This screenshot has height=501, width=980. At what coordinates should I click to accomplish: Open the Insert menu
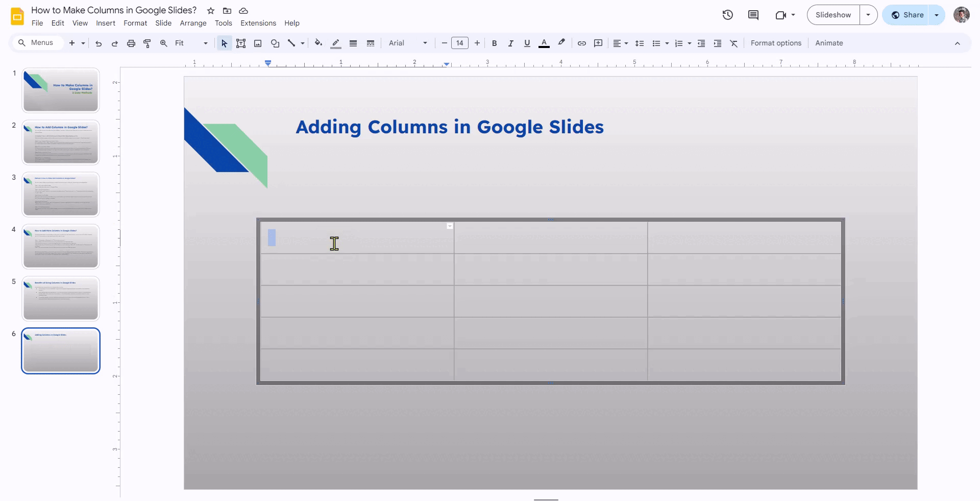click(106, 23)
